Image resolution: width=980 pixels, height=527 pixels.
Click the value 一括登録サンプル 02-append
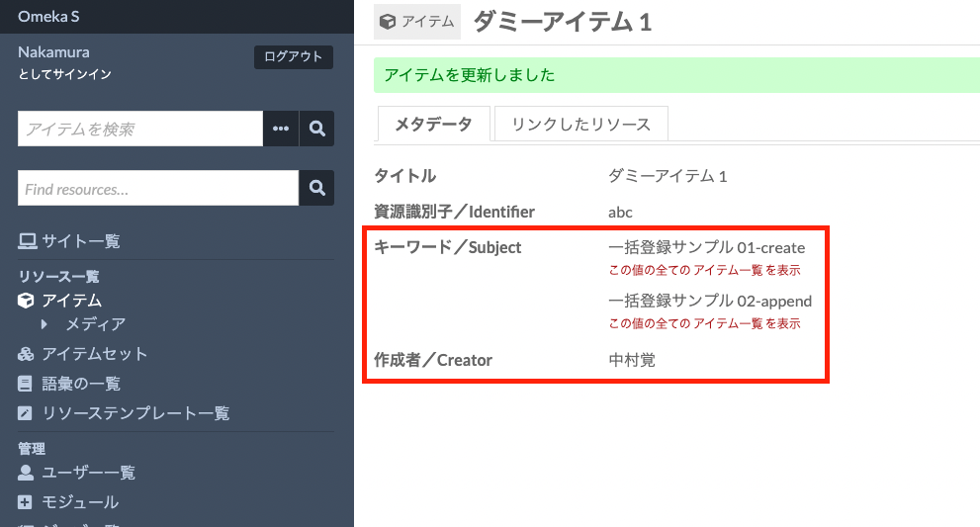click(x=710, y=301)
